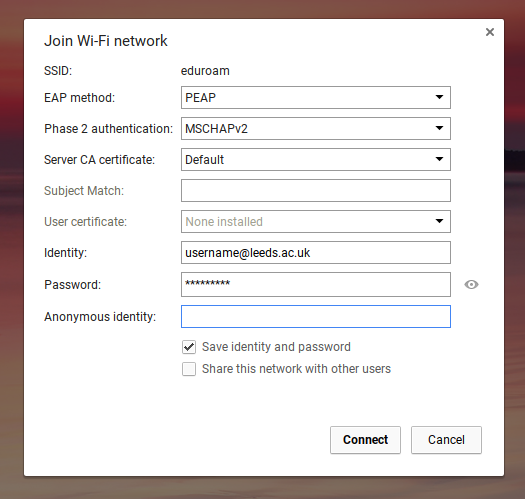Open User certificate None installed dropdown

pos(316,221)
